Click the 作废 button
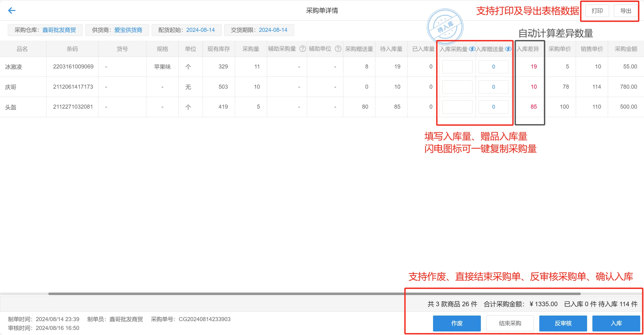 (x=457, y=323)
